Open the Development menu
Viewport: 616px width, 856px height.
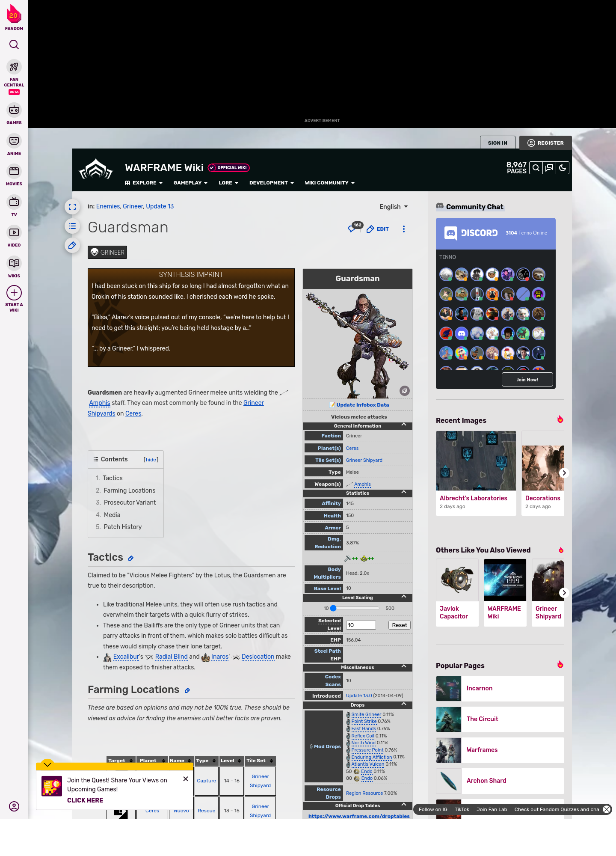[272, 183]
